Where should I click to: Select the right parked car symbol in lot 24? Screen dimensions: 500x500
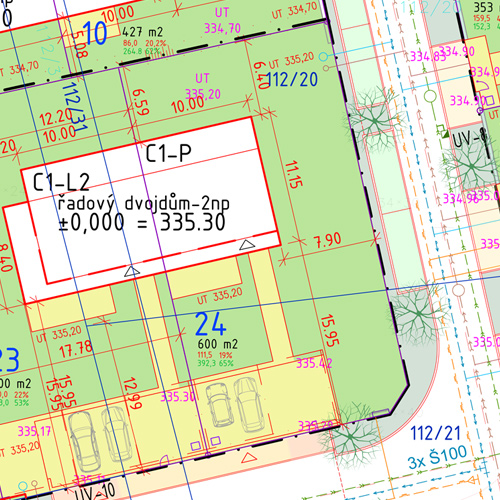[x=249, y=404]
